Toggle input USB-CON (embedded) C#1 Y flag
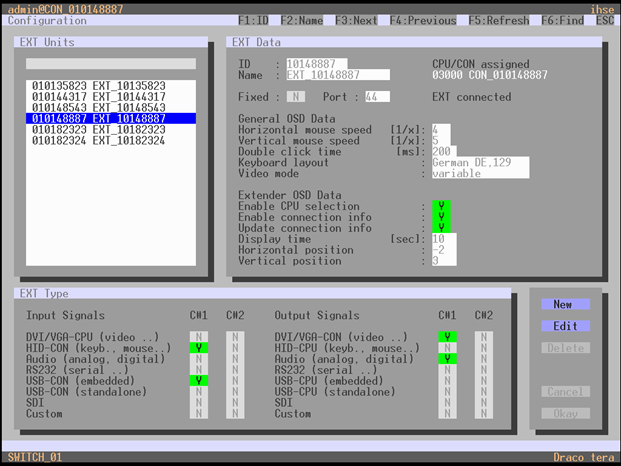The height and width of the screenshot is (466, 621). tap(199, 380)
